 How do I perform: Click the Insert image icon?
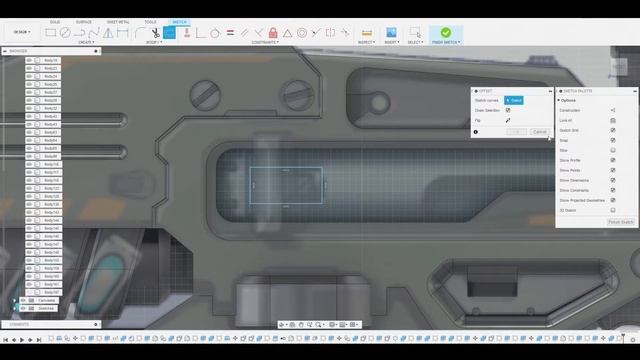pyautogui.click(x=391, y=33)
